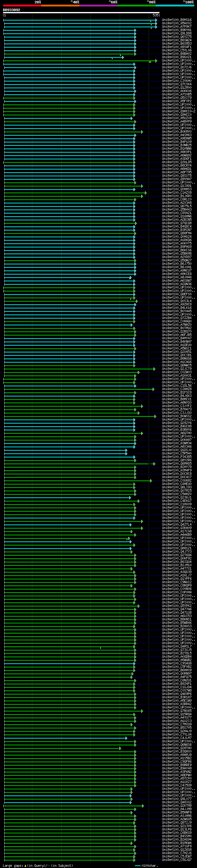Click the alignment bar for UniRef100_Q2JCT9
197x868 pixels.
point(80,369)
